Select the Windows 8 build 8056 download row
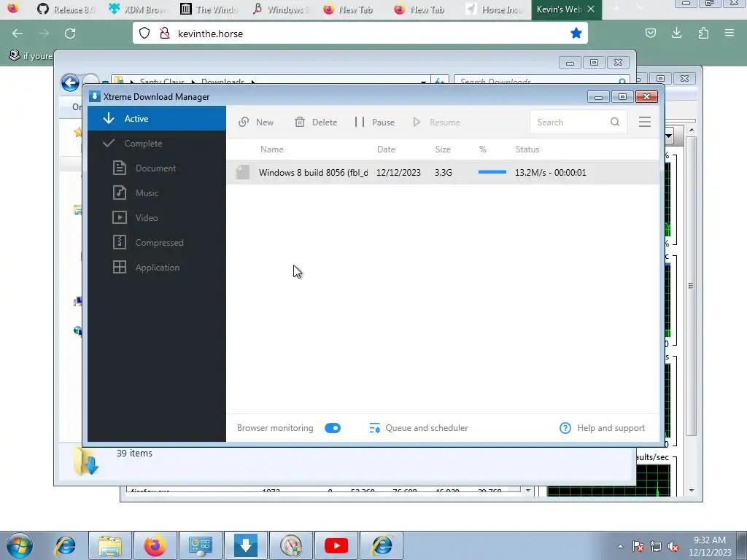Image resolution: width=747 pixels, height=560 pixels. click(x=444, y=172)
